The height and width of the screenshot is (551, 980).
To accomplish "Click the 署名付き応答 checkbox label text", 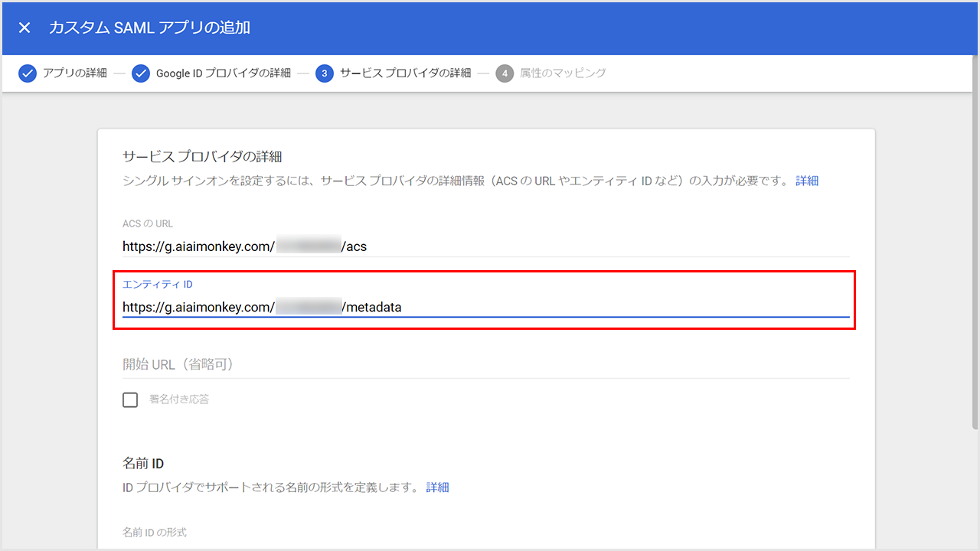I will coord(179,399).
